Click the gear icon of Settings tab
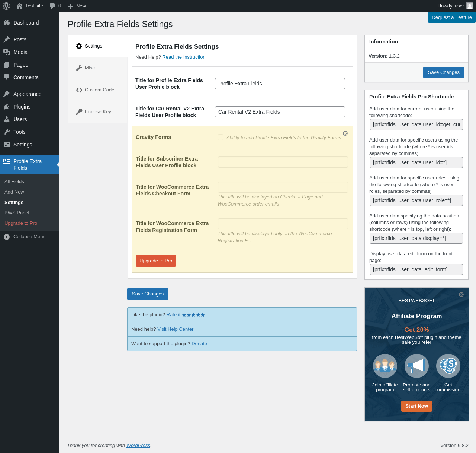This screenshot has width=476, height=453. click(x=79, y=46)
